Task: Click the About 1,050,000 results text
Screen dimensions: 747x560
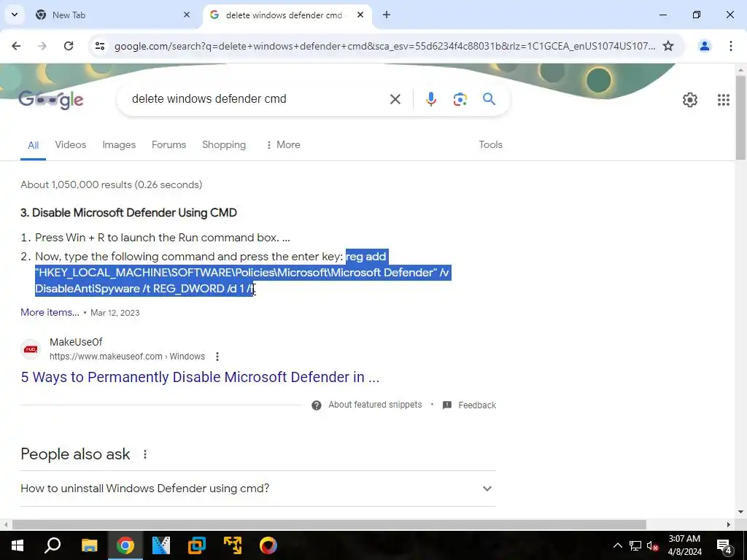Action: (112, 184)
